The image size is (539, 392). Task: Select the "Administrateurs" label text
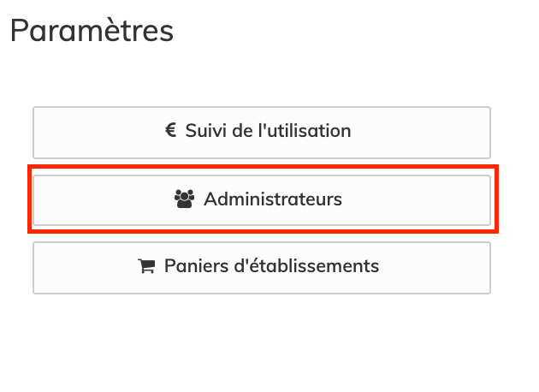[x=273, y=199]
